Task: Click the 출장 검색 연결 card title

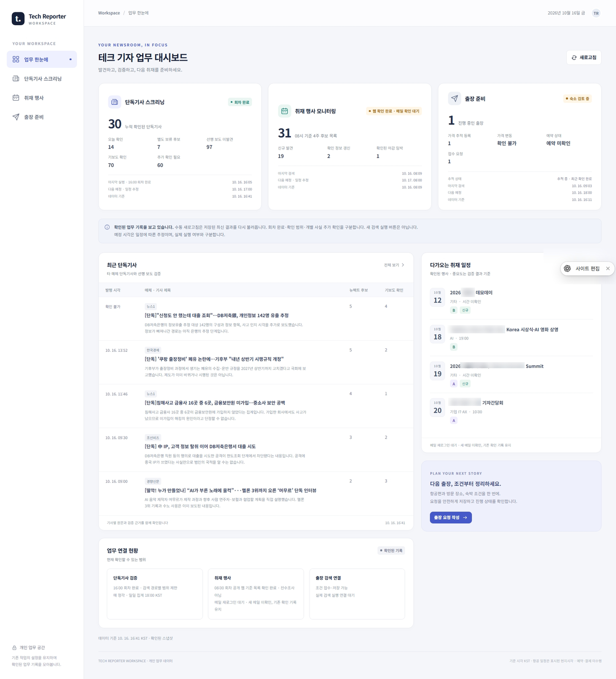Action: pyautogui.click(x=328, y=578)
